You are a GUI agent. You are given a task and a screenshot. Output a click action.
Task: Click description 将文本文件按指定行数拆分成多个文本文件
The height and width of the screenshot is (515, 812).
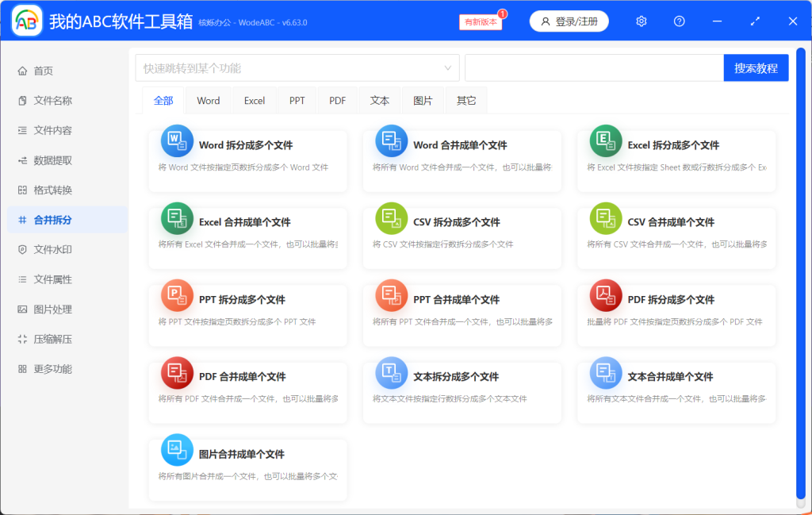[x=450, y=399]
